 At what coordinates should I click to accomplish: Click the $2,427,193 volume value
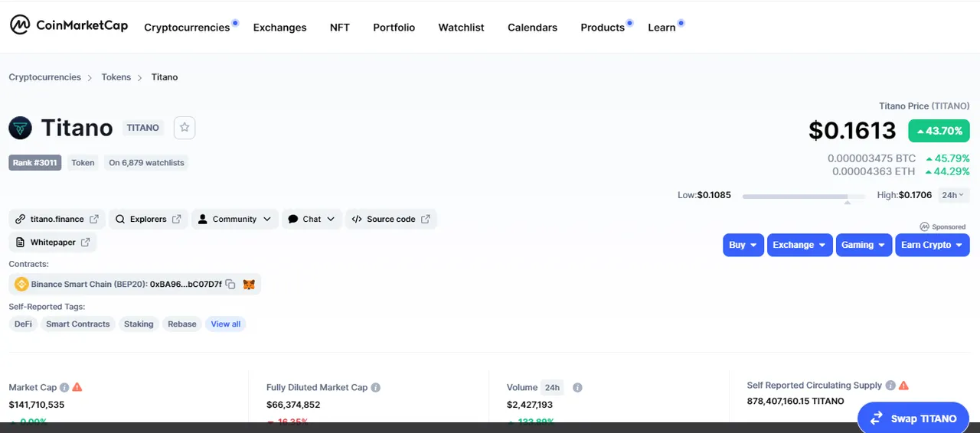[530, 405]
